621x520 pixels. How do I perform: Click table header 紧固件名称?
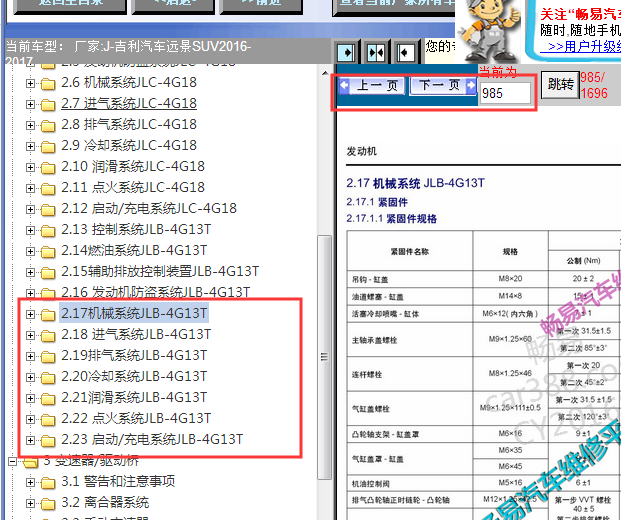point(410,251)
